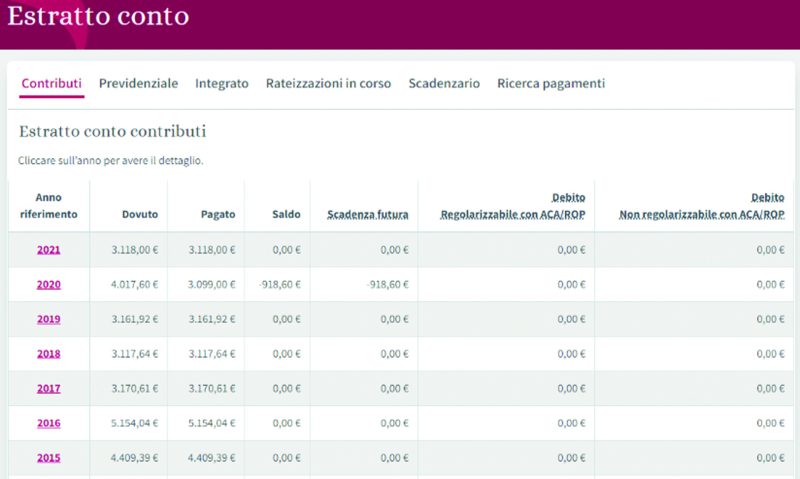Open the Previdenziale tab
800x479 pixels.
138,84
